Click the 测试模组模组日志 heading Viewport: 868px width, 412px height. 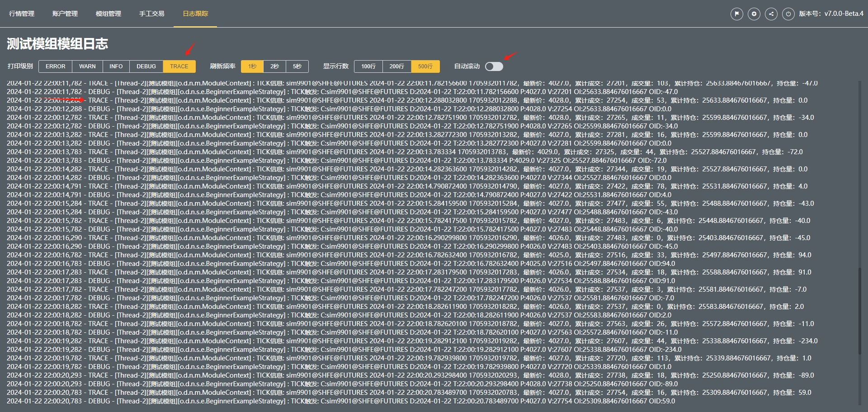pyautogui.click(x=57, y=44)
